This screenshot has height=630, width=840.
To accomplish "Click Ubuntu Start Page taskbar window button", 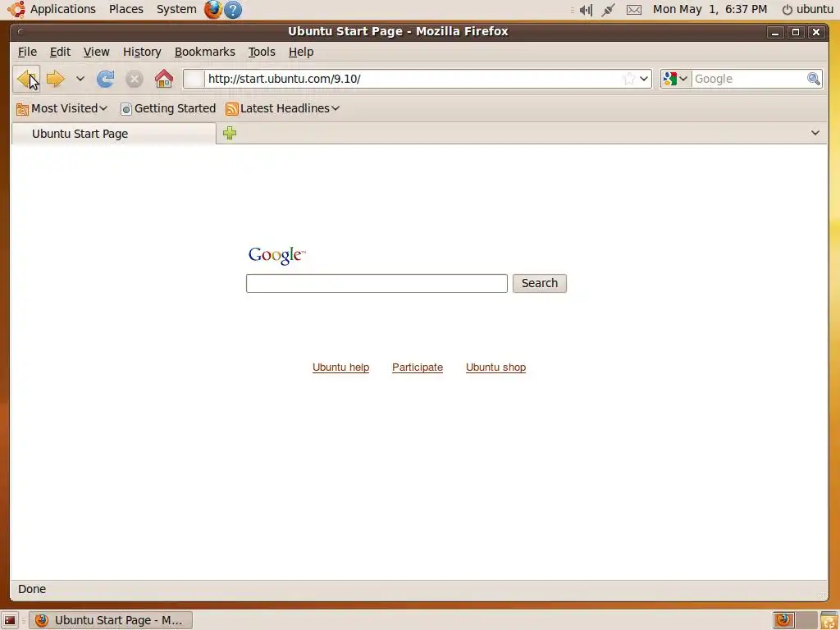I will 111,620.
